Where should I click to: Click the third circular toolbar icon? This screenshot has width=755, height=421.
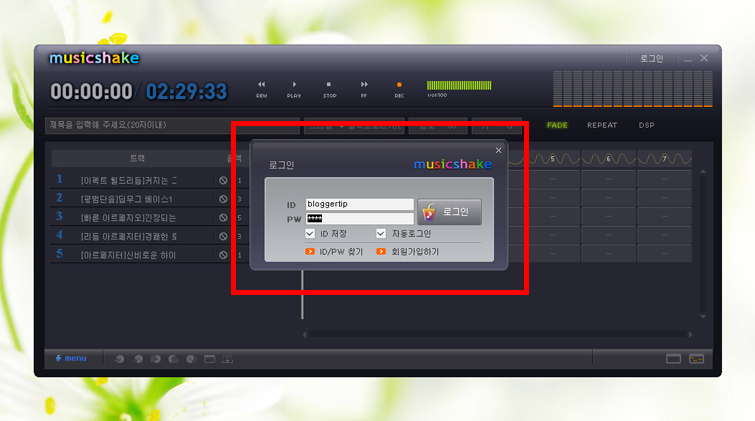pyautogui.click(x=156, y=359)
